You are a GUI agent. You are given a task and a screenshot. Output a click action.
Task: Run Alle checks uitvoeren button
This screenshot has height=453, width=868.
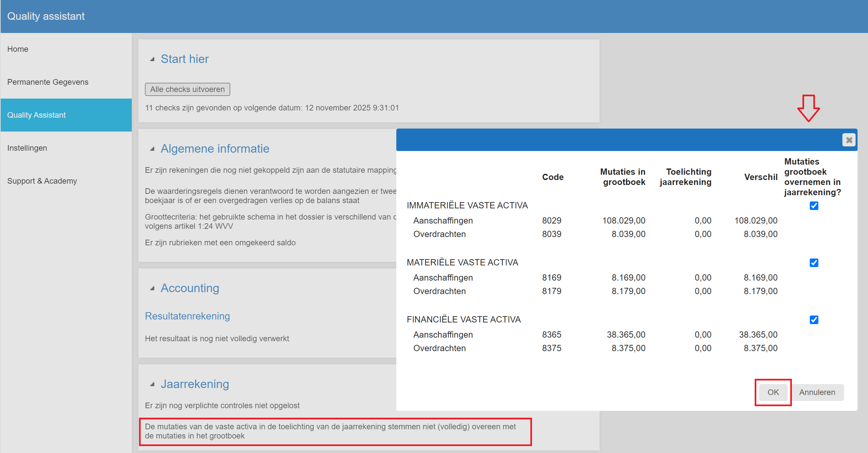click(187, 89)
